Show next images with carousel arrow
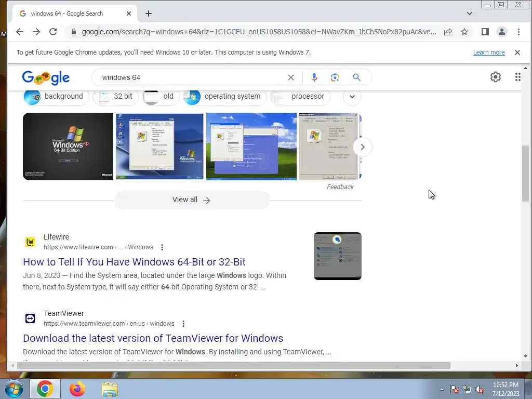The image size is (532, 399). coord(362,147)
